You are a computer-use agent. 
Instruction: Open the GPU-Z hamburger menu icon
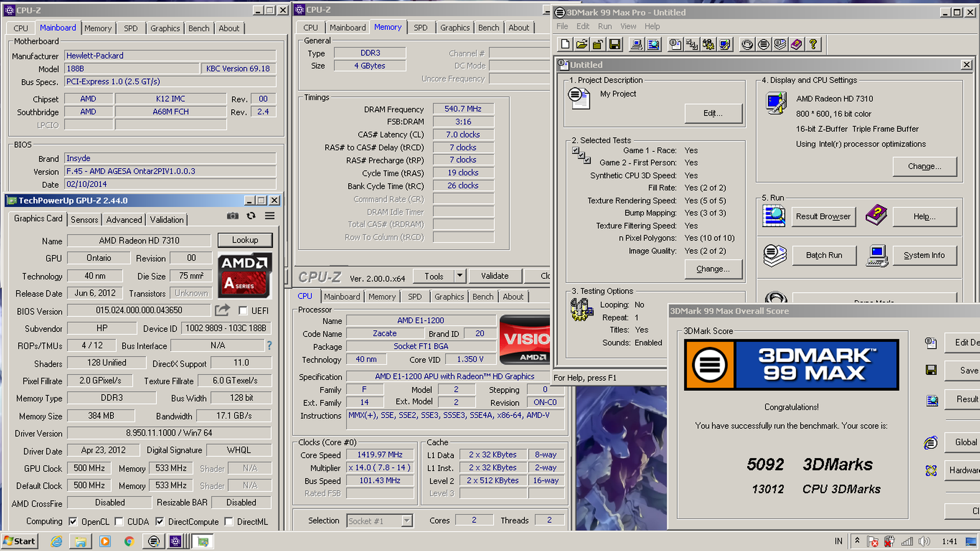click(270, 216)
